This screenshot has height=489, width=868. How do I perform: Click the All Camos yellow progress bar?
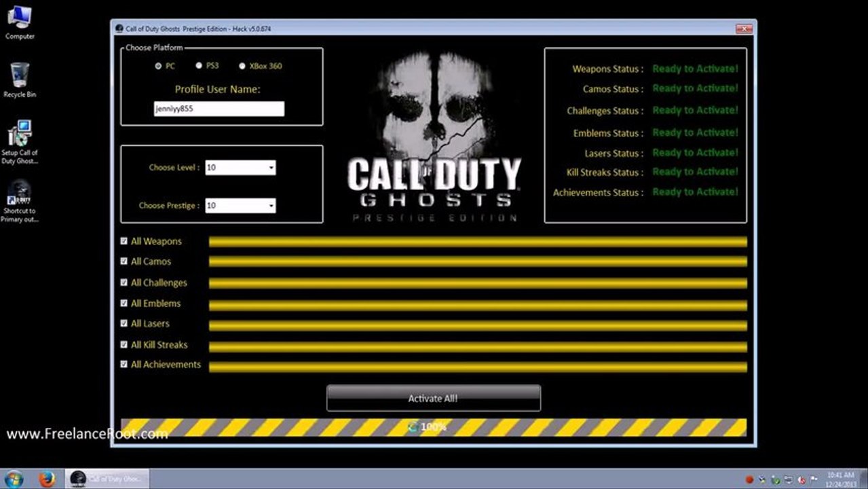(478, 261)
